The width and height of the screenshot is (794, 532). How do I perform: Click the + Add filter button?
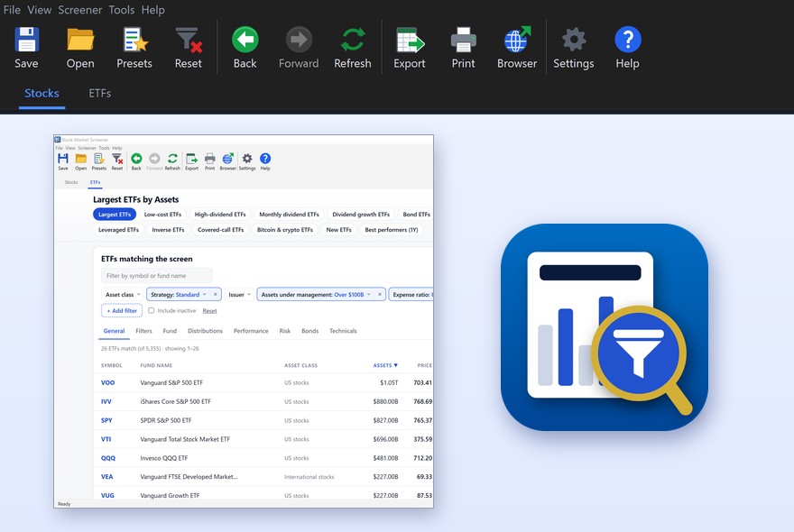[122, 311]
